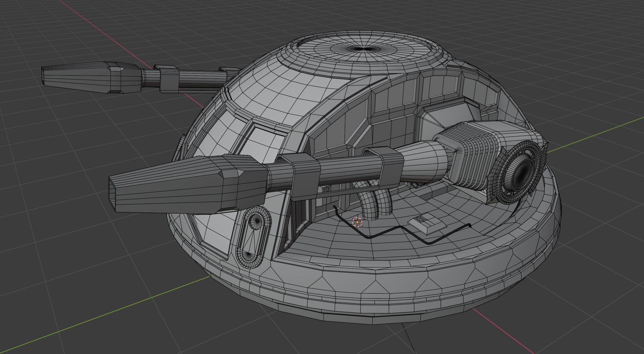The image size is (644, 354).
Task: Select the circular hatch atop the dome
Action: [364, 49]
